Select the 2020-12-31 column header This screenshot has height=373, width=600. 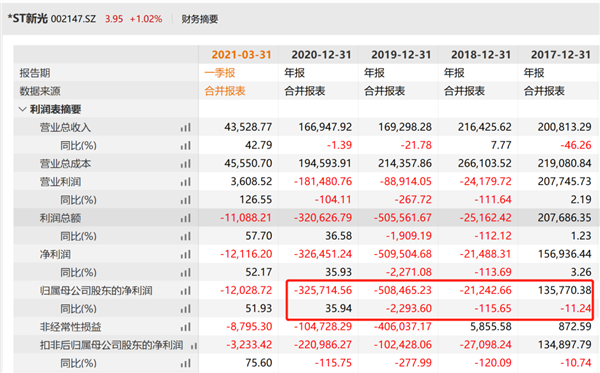(x=321, y=55)
